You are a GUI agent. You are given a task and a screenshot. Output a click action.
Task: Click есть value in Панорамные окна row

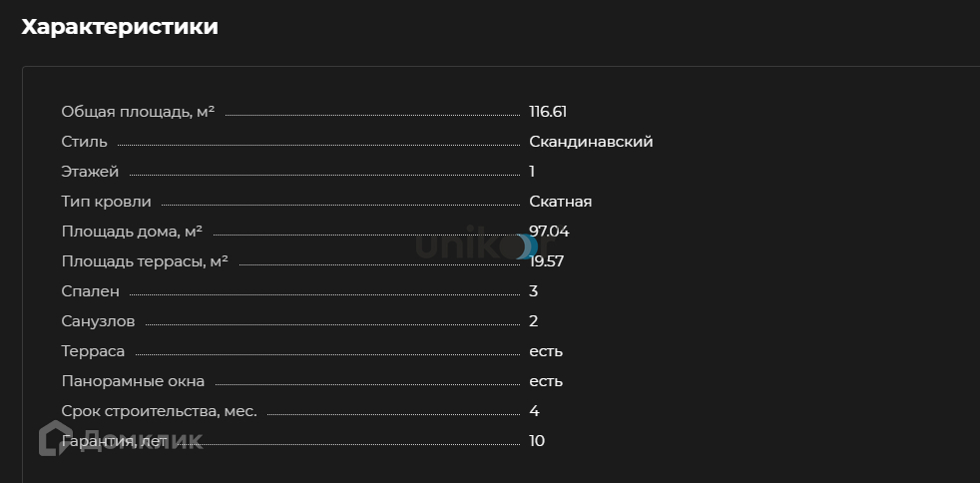click(x=546, y=381)
